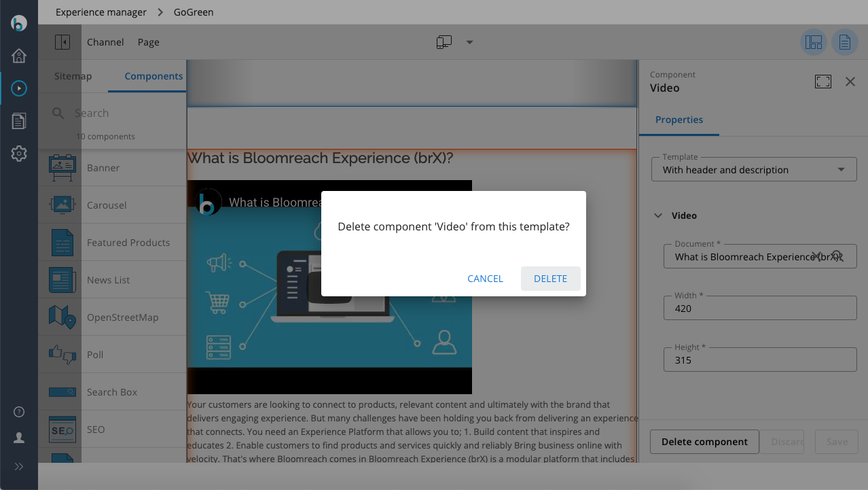The height and width of the screenshot is (490, 868).
Task: Click the Bloomreach logo in the navigation bar
Action: click(19, 22)
